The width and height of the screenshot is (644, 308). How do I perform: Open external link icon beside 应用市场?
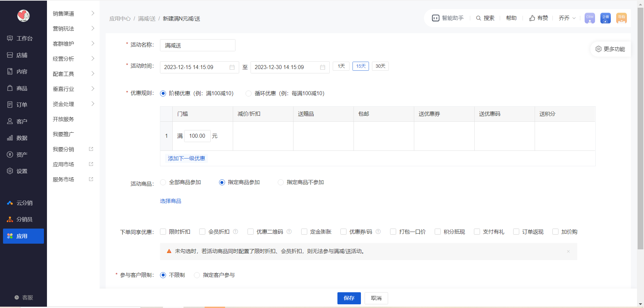tap(91, 164)
